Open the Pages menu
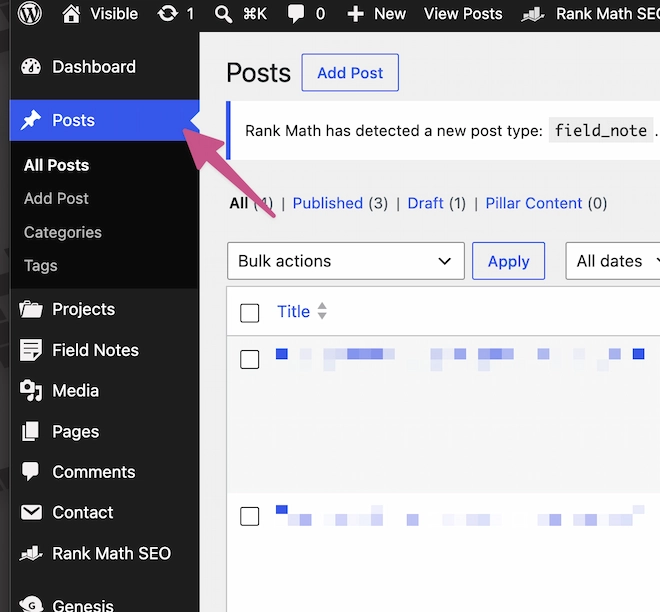This screenshot has width=660, height=612. pos(104,431)
